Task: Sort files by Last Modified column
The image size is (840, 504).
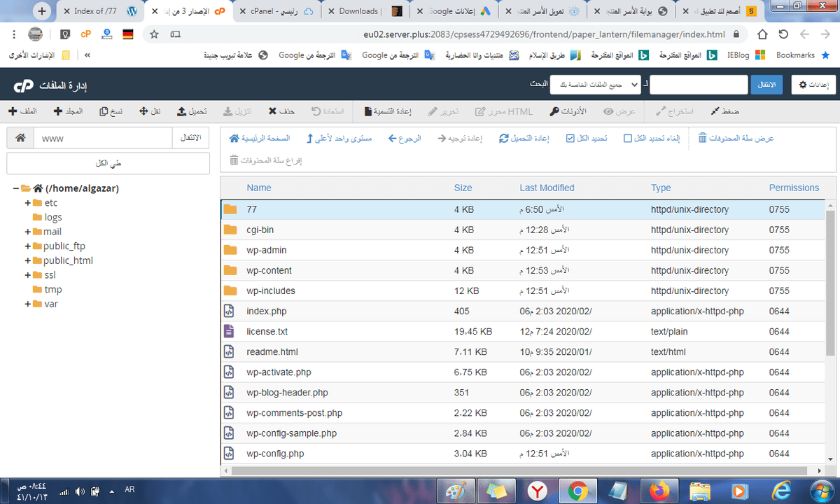Action: [x=547, y=188]
